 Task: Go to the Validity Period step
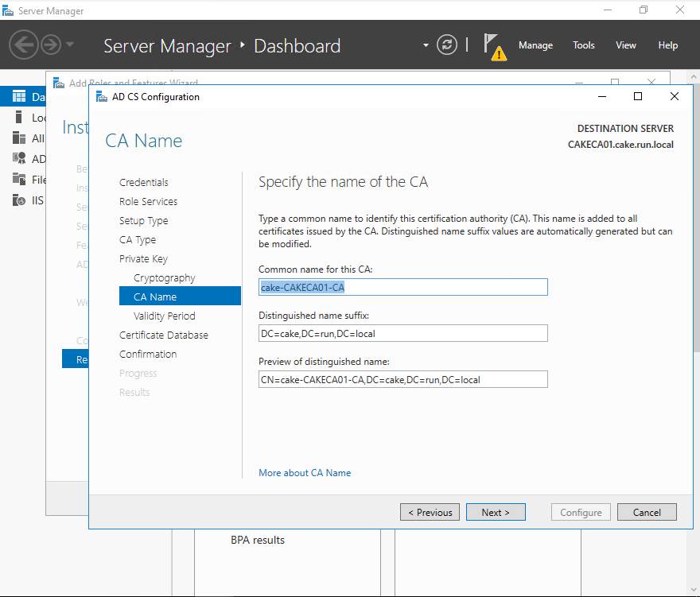pyautogui.click(x=165, y=316)
